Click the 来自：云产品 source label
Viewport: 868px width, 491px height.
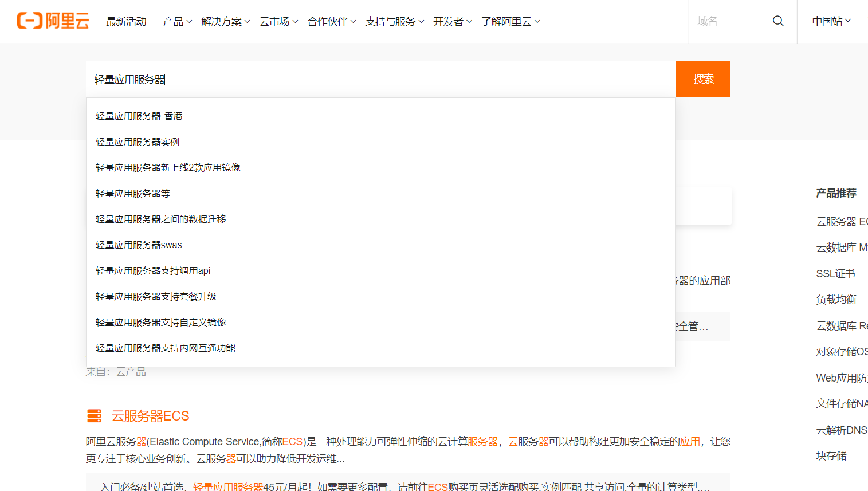point(116,372)
